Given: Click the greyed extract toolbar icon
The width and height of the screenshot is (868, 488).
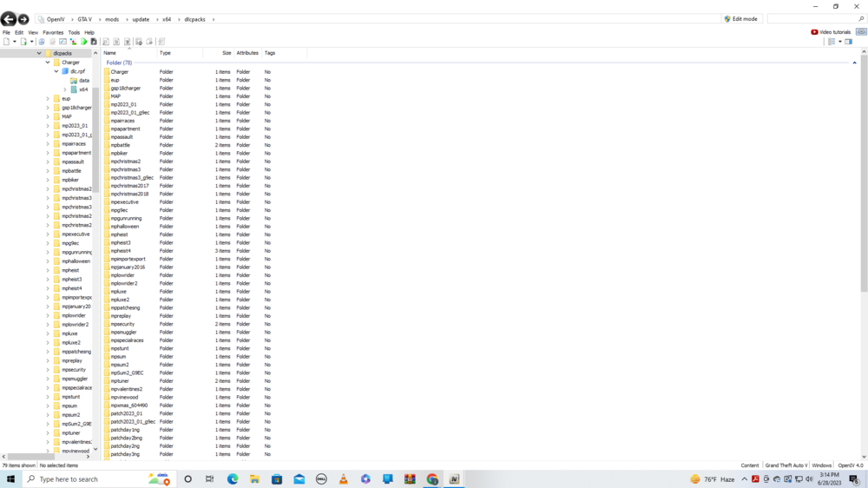Looking at the screenshot, I should tap(139, 42).
